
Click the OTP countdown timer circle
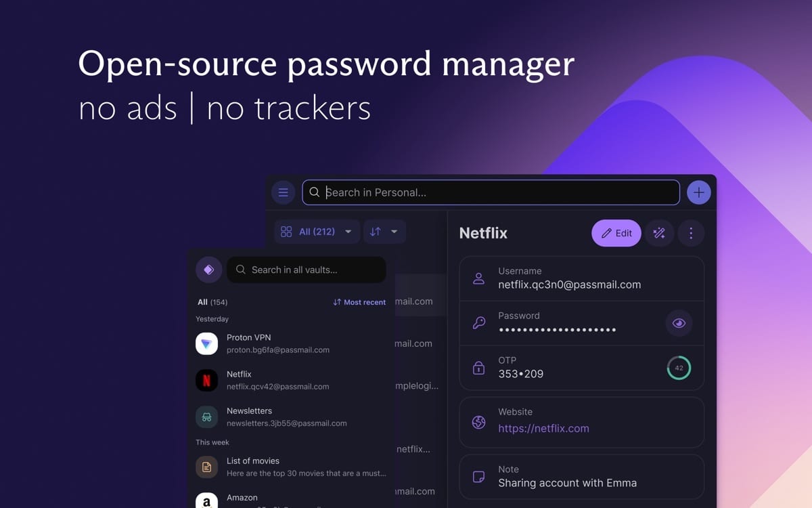coord(679,368)
